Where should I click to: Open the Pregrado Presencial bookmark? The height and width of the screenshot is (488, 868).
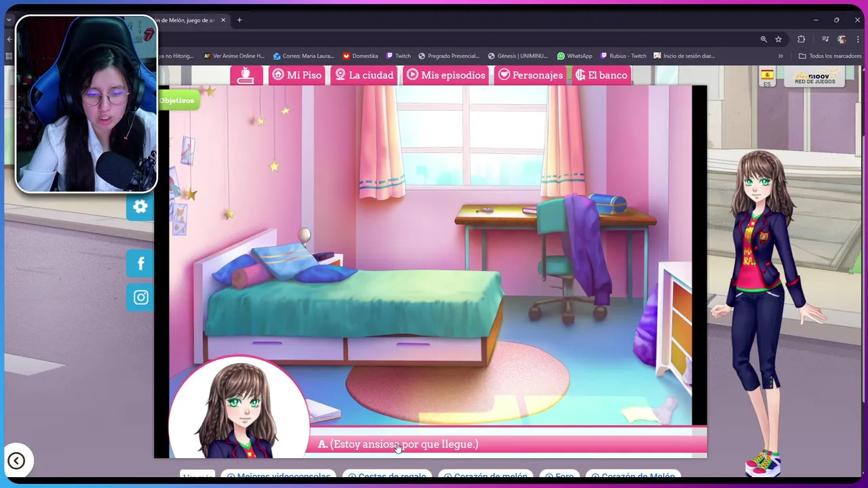450,56
